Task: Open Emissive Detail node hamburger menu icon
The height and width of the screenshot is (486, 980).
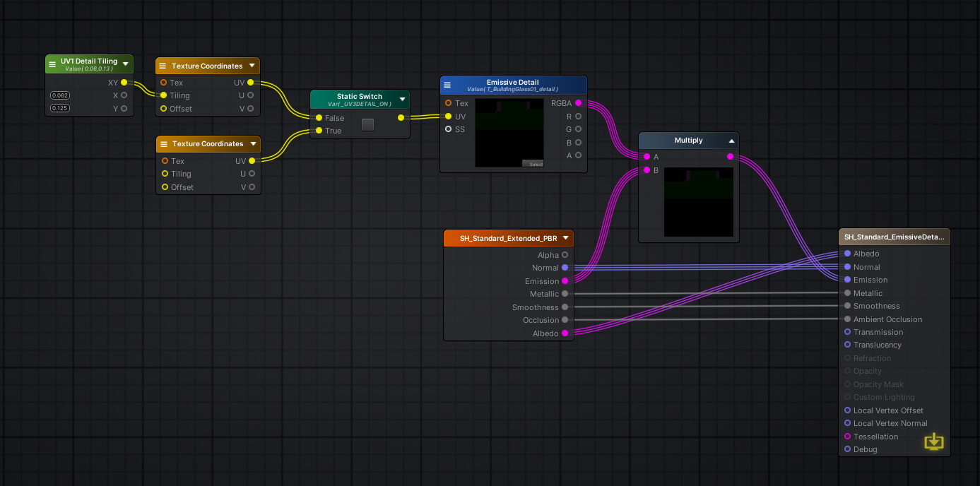Action: 447,85
